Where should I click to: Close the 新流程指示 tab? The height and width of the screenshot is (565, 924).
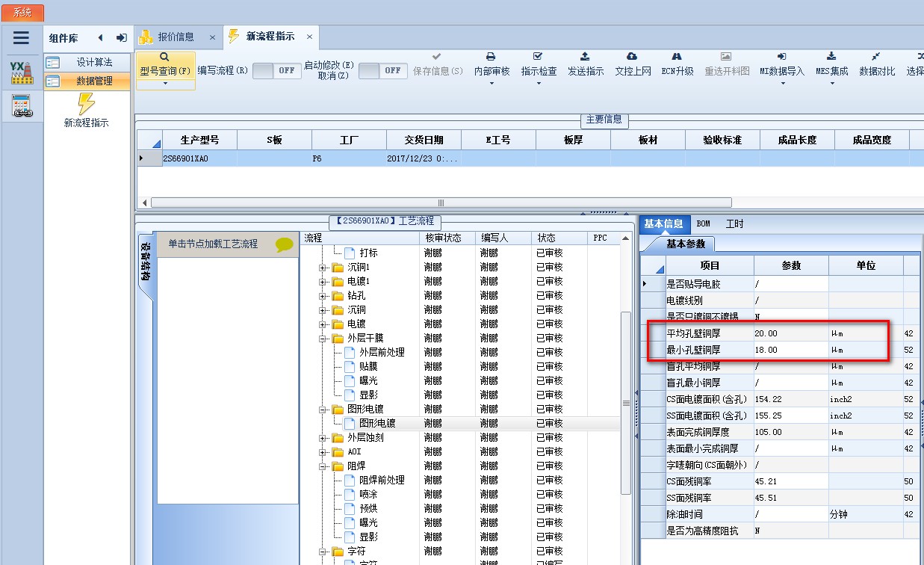coord(309,37)
